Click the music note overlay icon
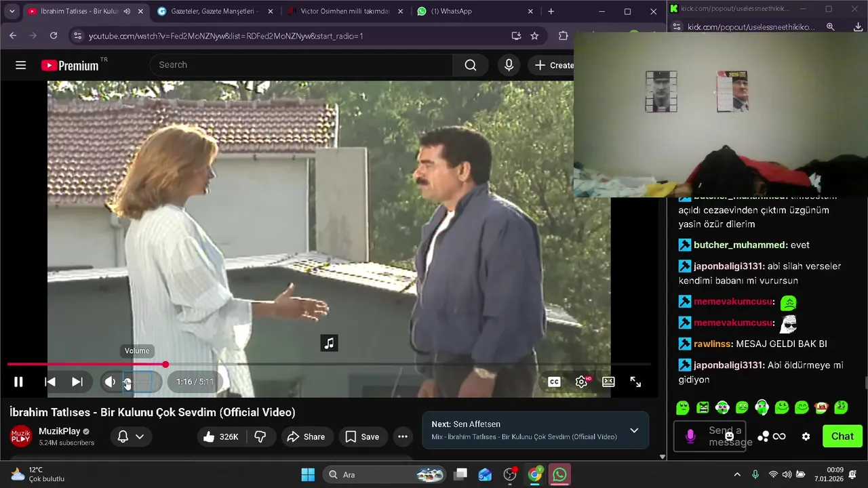Image resolution: width=868 pixels, height=488 pixels. coord(329,343)
